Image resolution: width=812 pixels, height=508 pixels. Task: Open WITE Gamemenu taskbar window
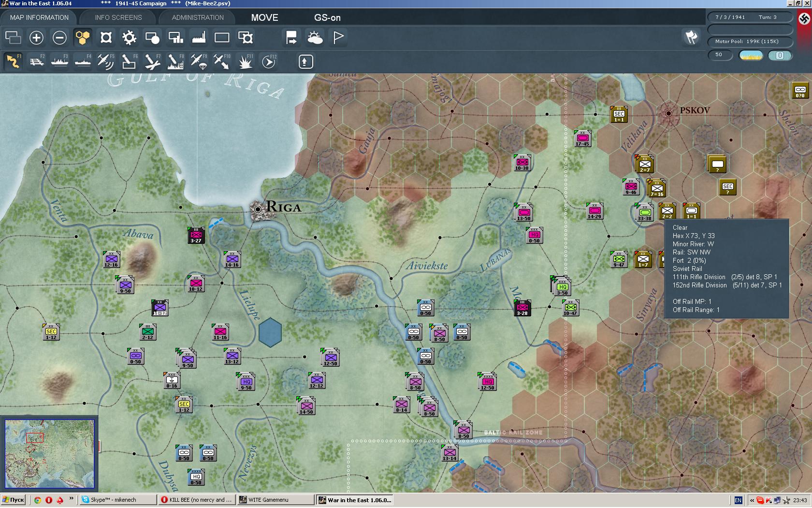276,500
